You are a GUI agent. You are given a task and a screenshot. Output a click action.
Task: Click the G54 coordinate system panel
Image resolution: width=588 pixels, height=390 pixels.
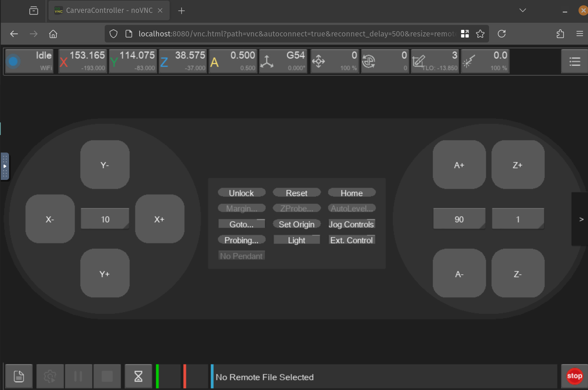click(x=283, y=61)
